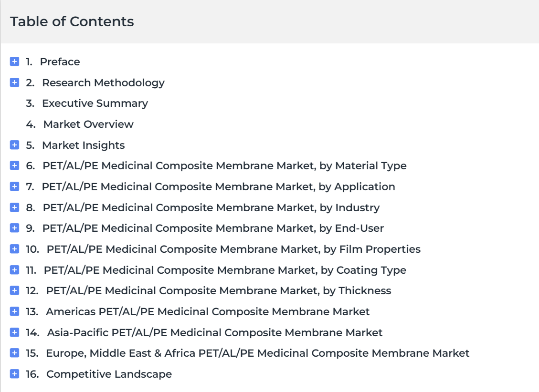The height and width of the screenshot is (392, 539).
Task: Expand the by Thickness section icon
Action: point(14,290)
